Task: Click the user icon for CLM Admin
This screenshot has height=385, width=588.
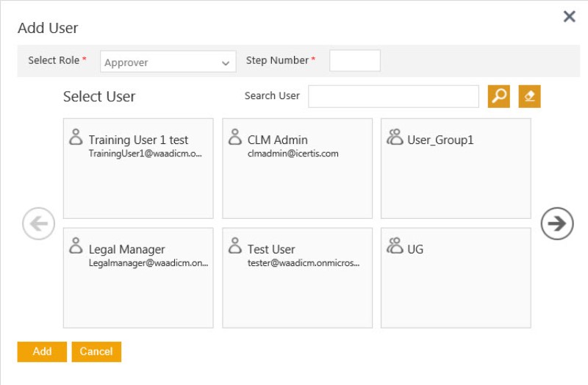Action: (x=235, y=137)
